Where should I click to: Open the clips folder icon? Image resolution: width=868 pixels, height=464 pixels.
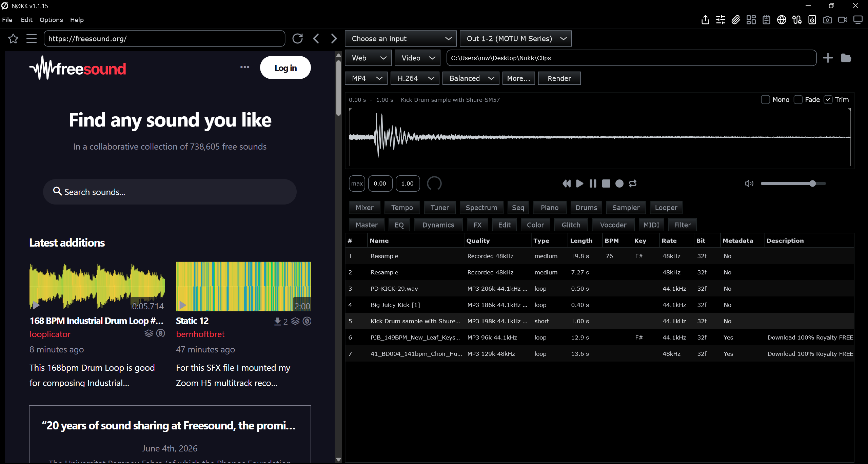coord(846,58)
